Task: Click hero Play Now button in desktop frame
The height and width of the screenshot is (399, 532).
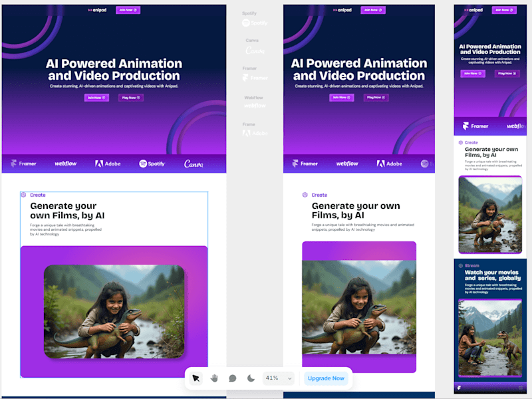Action: 131,98
